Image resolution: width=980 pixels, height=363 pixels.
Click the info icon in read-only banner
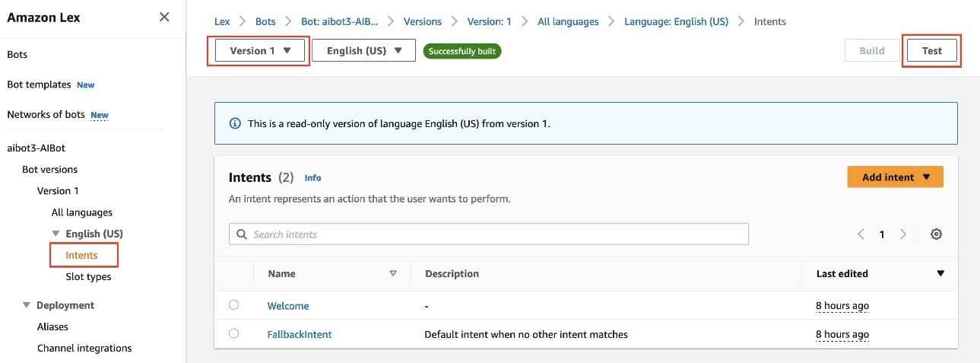[x=235, y=123]
